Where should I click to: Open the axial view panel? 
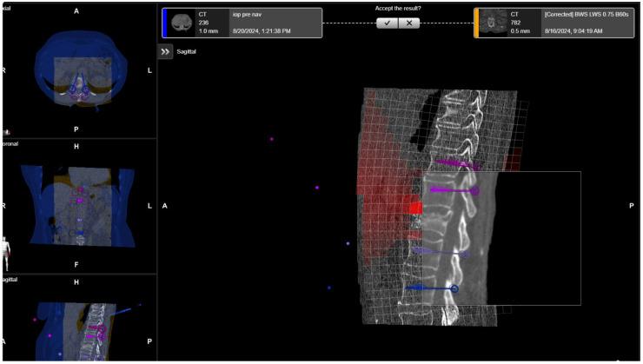pos(76,71)
